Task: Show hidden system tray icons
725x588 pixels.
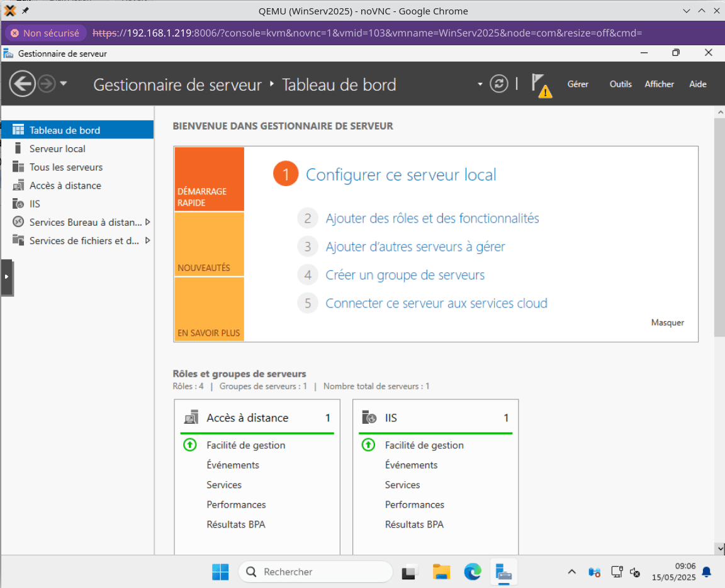Action: click(x=571, y=572)
